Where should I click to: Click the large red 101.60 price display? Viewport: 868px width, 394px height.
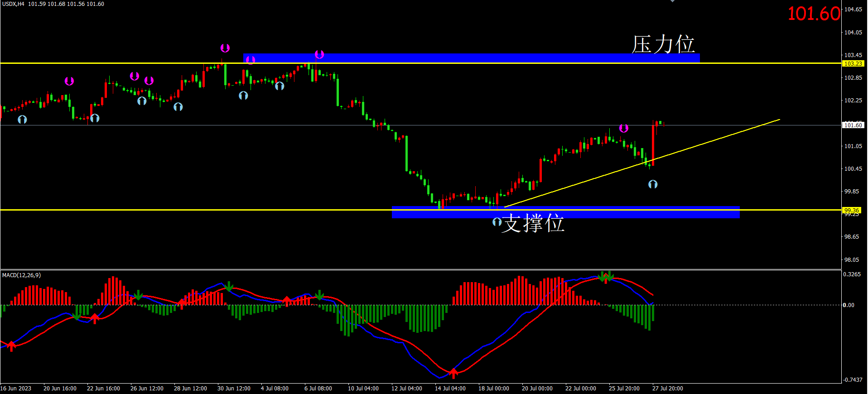pyautogui.click(x=814, y=14)
